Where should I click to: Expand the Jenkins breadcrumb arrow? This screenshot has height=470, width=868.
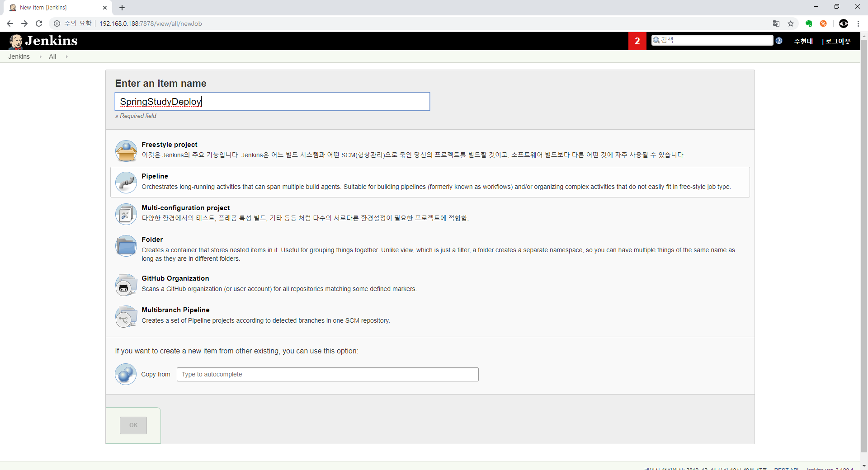tap(40, 56)
